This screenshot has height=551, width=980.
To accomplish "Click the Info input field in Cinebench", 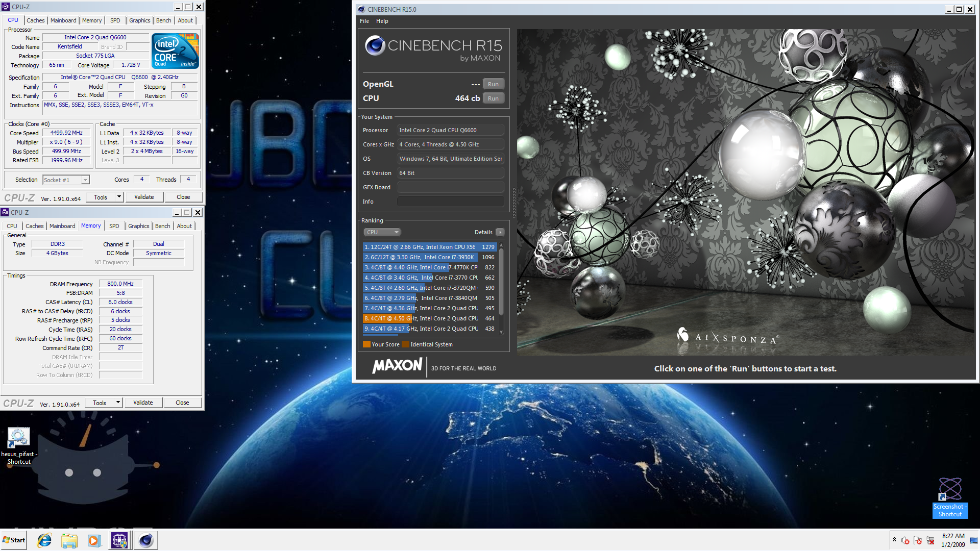I will click(451, 202).
